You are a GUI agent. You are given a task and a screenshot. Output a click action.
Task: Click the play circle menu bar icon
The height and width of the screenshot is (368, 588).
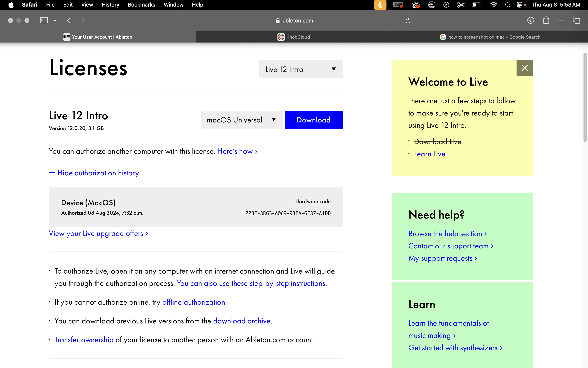tap(446, 5)
